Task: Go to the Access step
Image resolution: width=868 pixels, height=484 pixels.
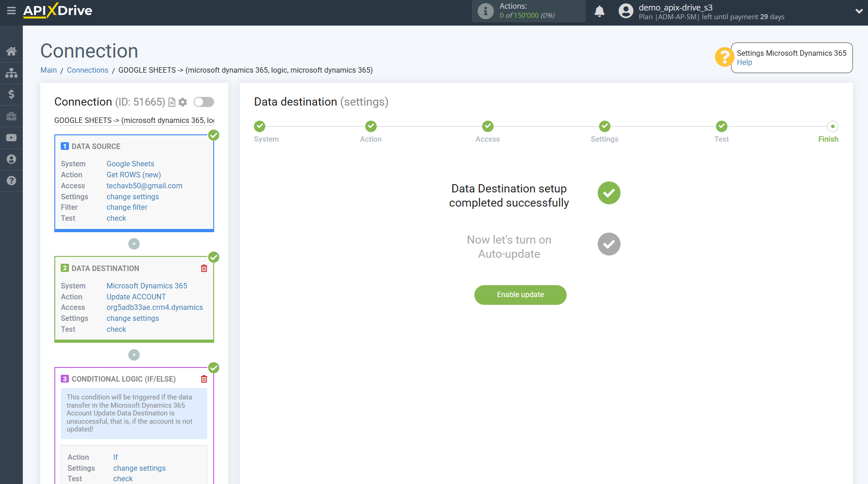Action: pyautogui.click(x=488, y=126)
